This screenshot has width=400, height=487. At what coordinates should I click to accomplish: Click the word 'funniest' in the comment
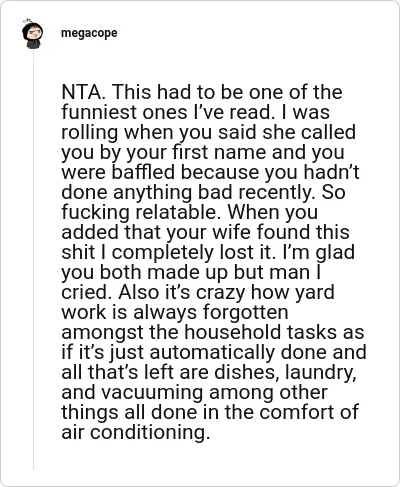tap(99, 112)
